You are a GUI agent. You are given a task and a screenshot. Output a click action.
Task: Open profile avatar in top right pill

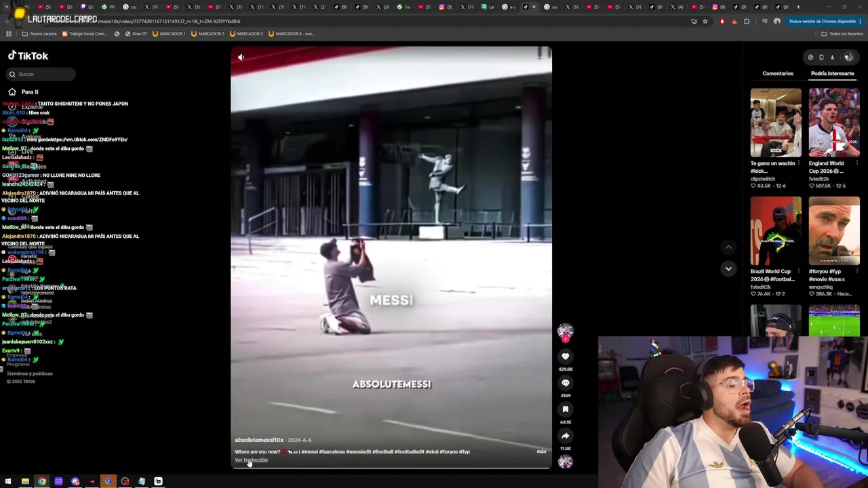(848, 58)
